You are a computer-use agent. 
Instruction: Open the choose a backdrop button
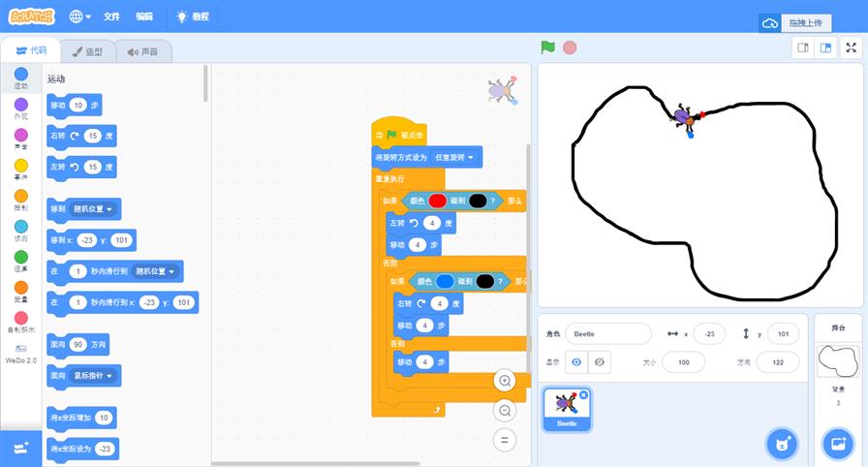click(835, 444)
